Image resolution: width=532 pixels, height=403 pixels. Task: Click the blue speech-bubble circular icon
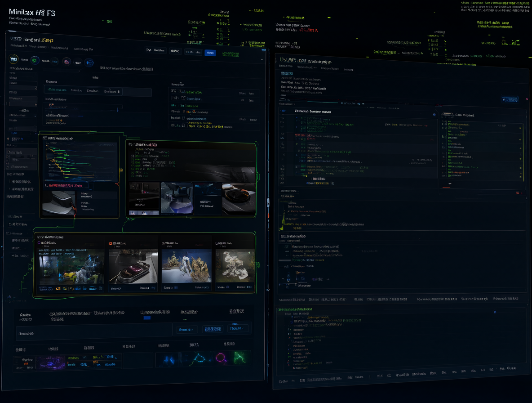point(89,63)
